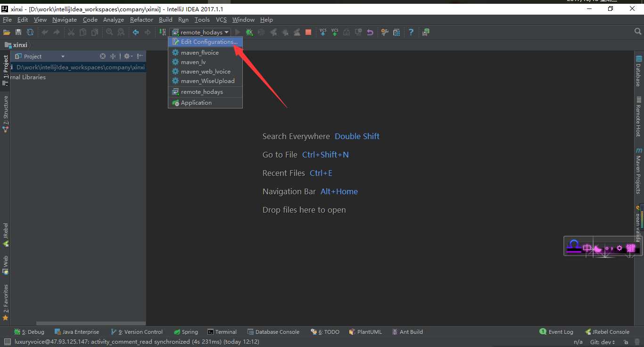The height and width of the screenshot is (347, 644).
Task: Open the Navigate menu
Action: pyautogui.click(x=65, y=19)
